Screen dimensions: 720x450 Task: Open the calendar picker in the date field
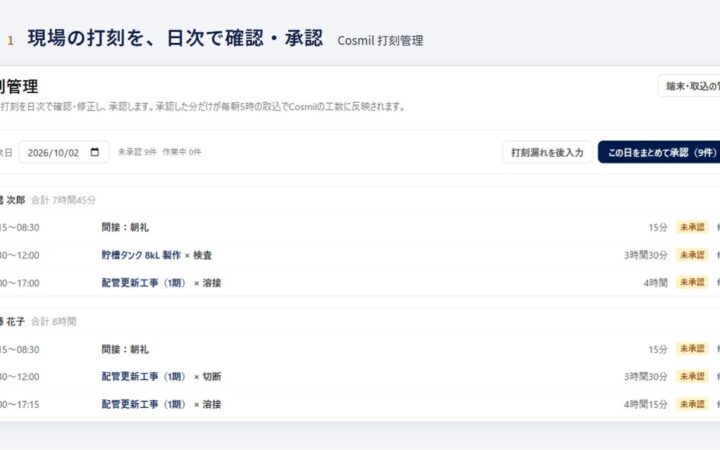[x=95, y=152]
